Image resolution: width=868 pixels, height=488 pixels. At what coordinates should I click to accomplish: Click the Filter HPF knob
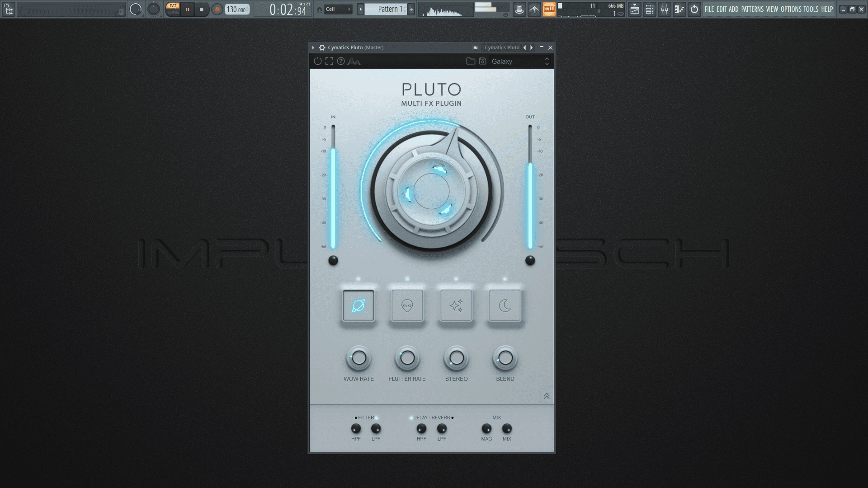(356, 428)
